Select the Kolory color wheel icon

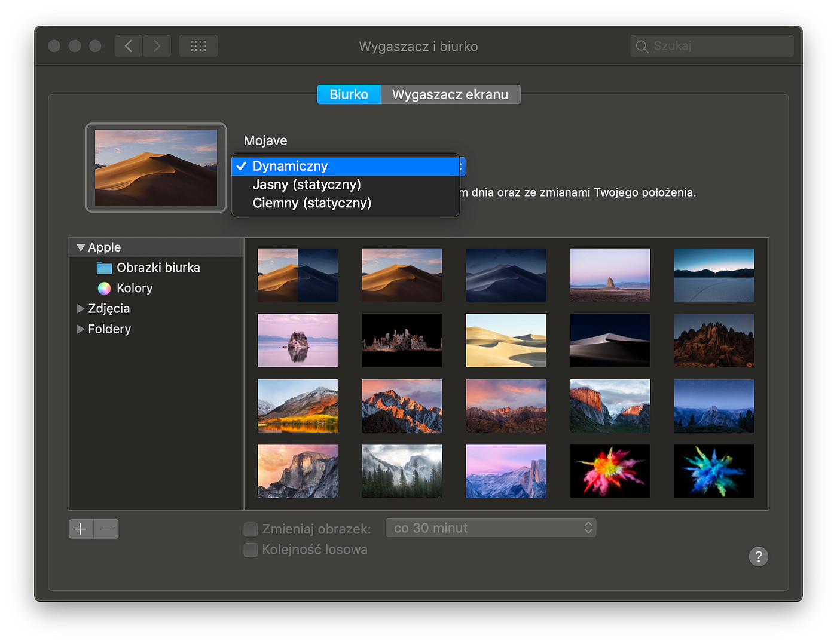(104, 289)
